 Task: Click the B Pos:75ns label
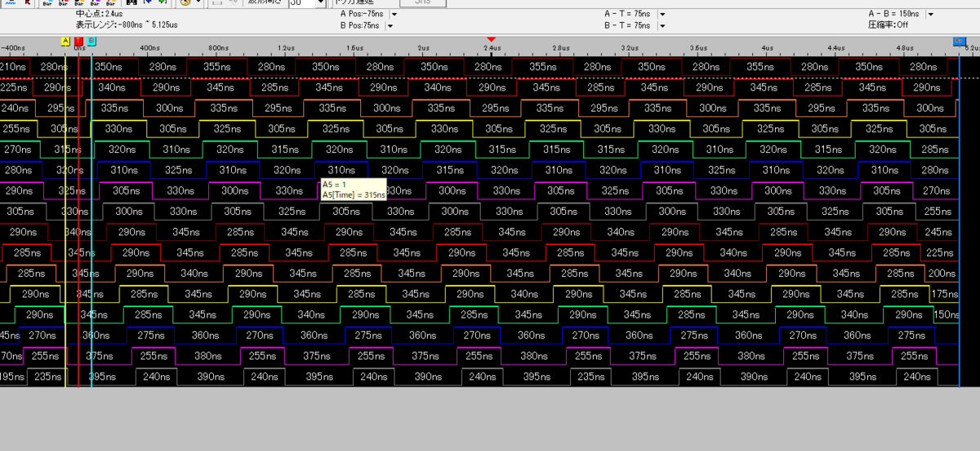click(362, 25)
